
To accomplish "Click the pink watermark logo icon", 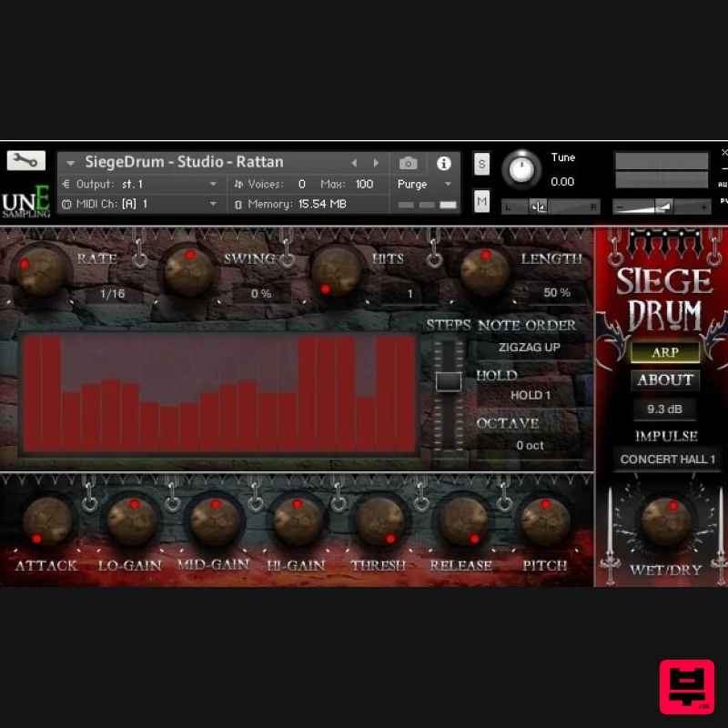I will pos(687,687).
